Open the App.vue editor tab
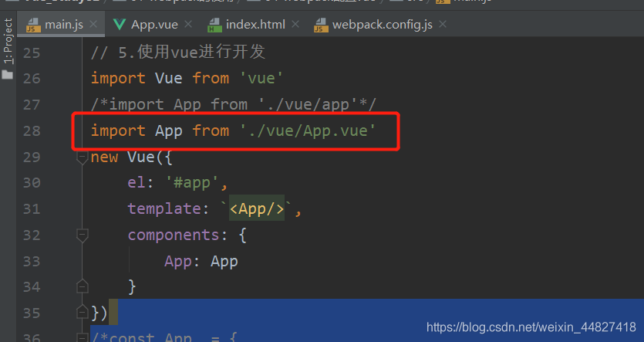Viewport: 644px width, 342px height. click(x=154, y=25)
